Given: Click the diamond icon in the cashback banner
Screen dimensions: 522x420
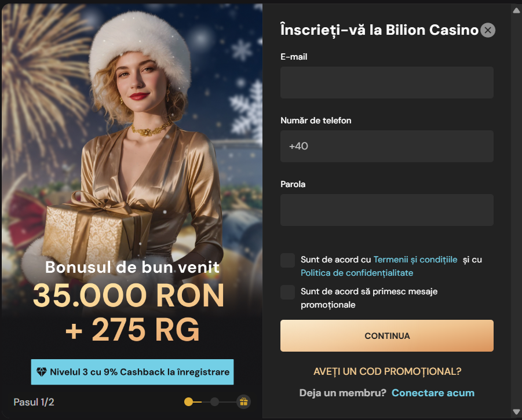Looking at the screenshot, I should (41, 372).
